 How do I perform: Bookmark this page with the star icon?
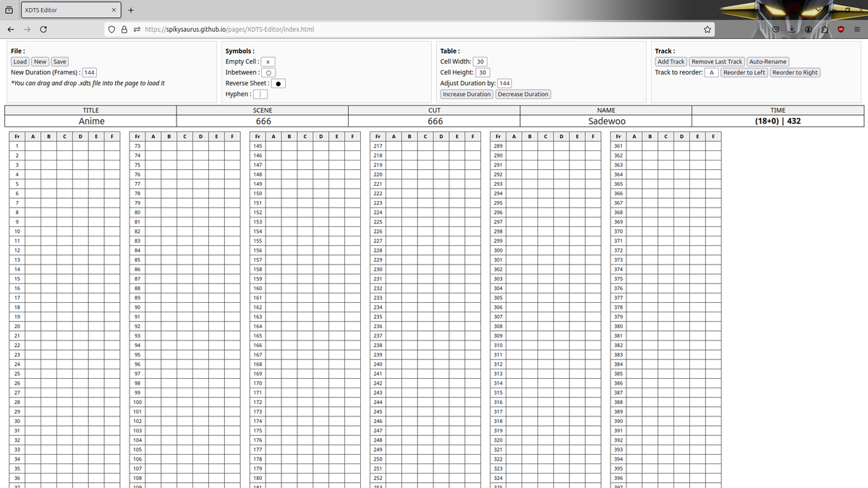click(706, 30)
